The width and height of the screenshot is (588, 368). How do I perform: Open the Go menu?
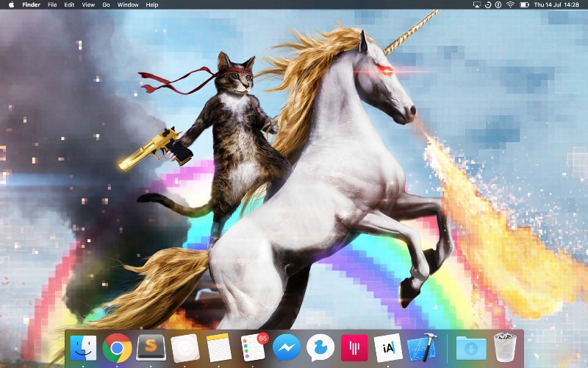click(106, 4)
